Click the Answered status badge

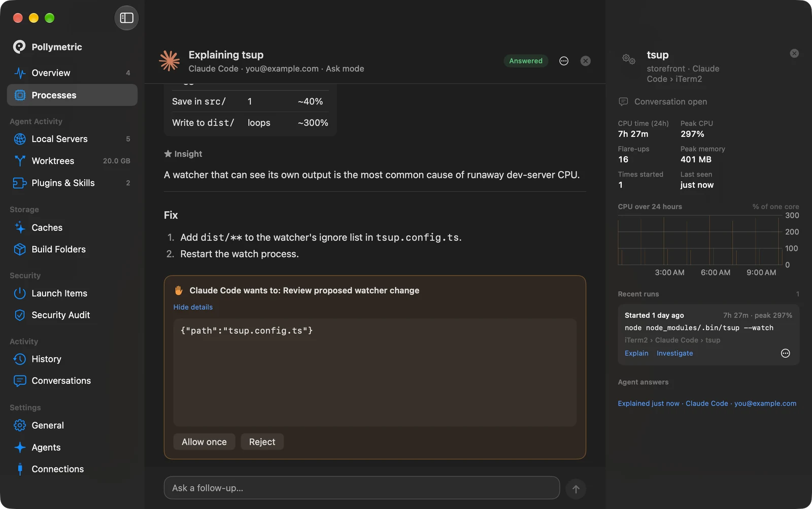pyautogui.click(x=526, y=61)
